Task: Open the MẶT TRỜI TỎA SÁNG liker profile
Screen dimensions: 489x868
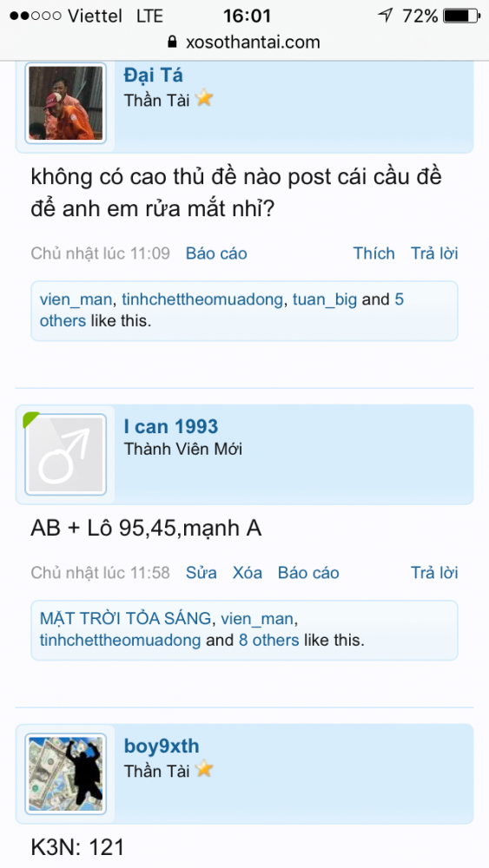Action: (x=125, y=618)
